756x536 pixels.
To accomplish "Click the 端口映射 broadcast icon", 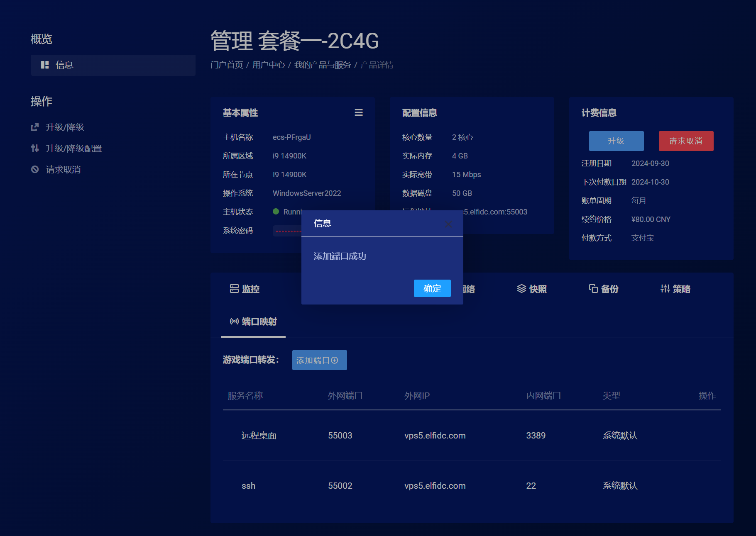I will [234, 322].
